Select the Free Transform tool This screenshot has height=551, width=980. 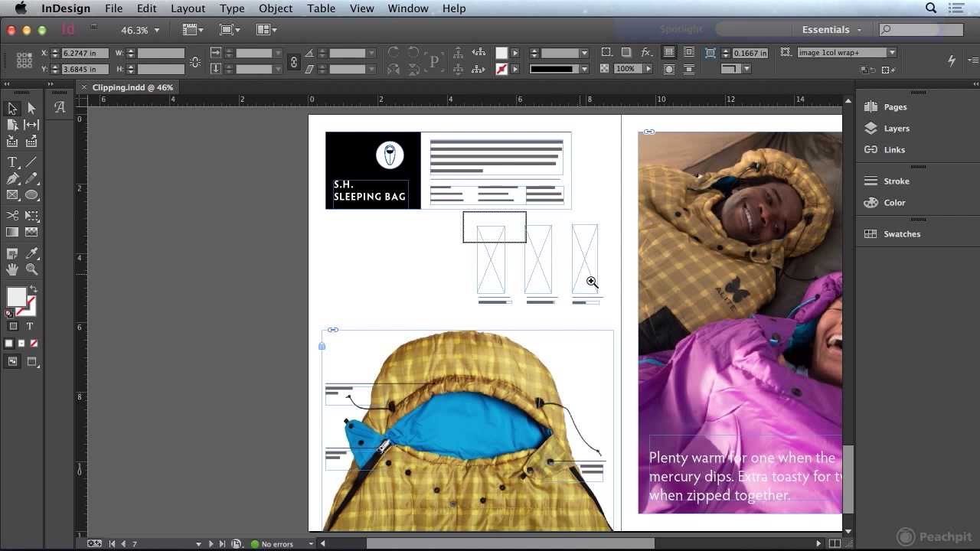coord(31,216)
